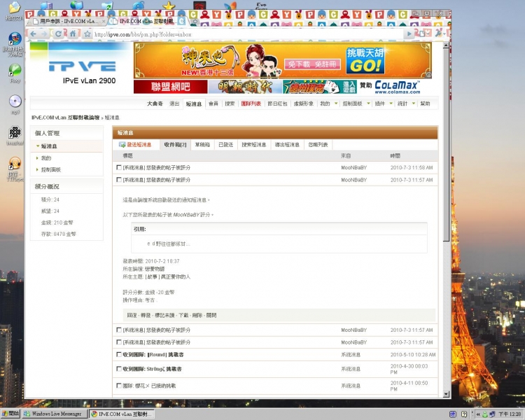Click the bookmark star in address bar

coord(87,34)
